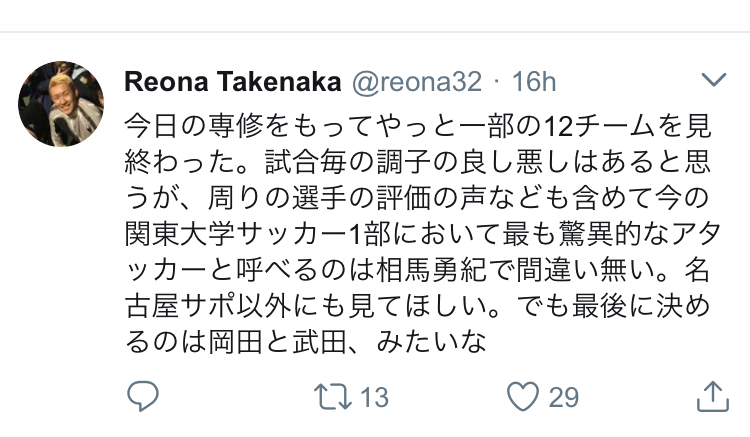Click the like count 29

(x=563, y=397)
